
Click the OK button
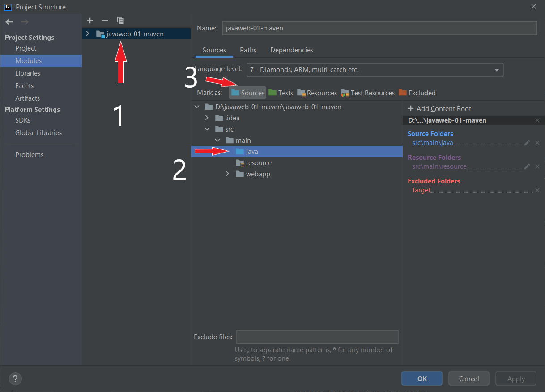tap(422, 379)
